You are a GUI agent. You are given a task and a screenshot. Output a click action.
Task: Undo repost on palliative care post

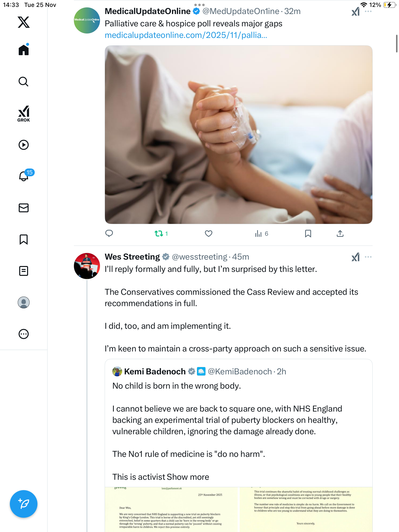(159, 233)
